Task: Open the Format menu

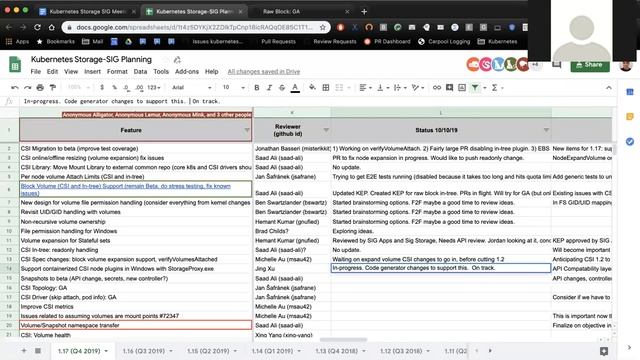Action: tap(117, 71)
